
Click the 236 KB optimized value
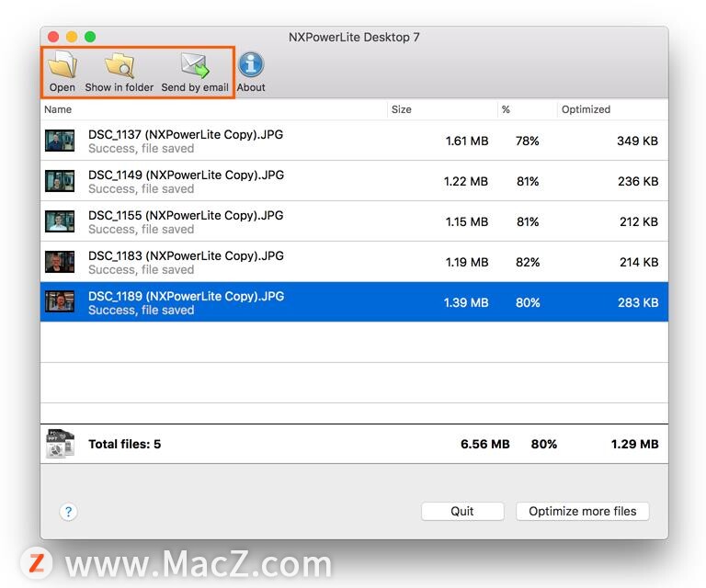point(638,181)
